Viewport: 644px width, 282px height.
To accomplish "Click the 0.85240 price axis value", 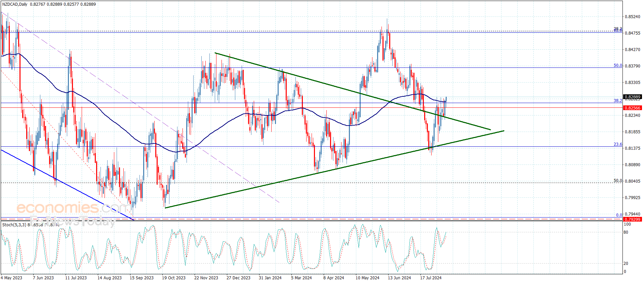I will pyautogui.click(x=632, y=17).
